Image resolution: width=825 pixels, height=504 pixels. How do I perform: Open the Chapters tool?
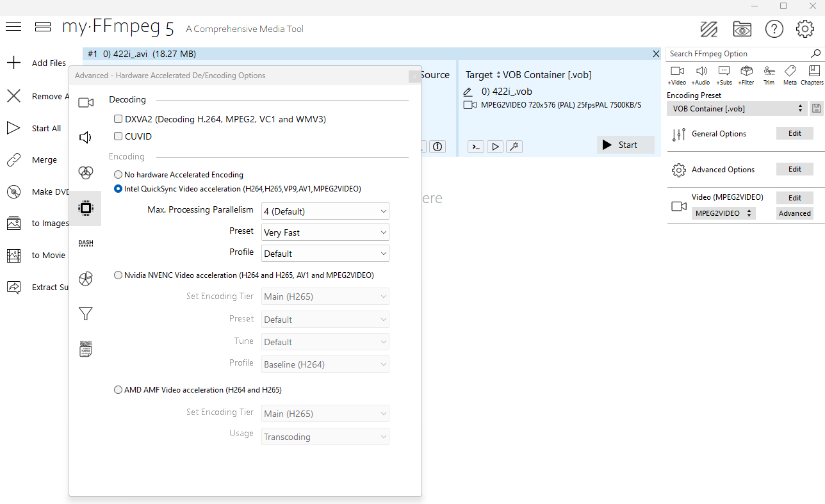(x=812, y=75)
